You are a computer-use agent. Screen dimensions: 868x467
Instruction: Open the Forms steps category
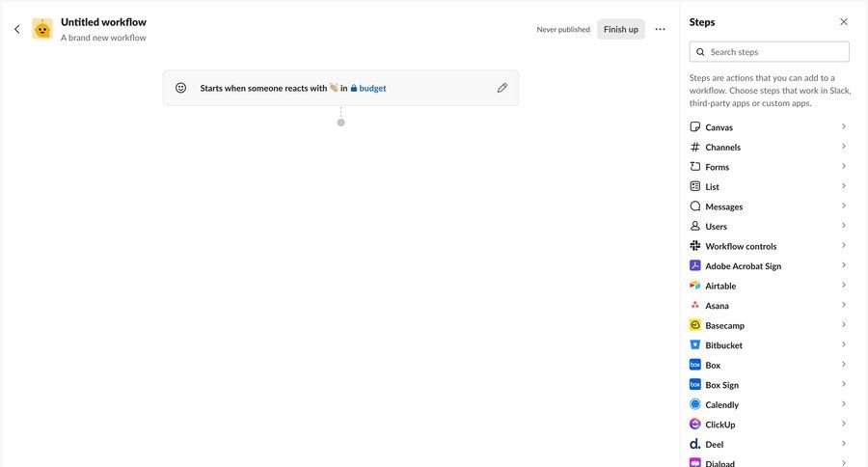click(717, 167)
